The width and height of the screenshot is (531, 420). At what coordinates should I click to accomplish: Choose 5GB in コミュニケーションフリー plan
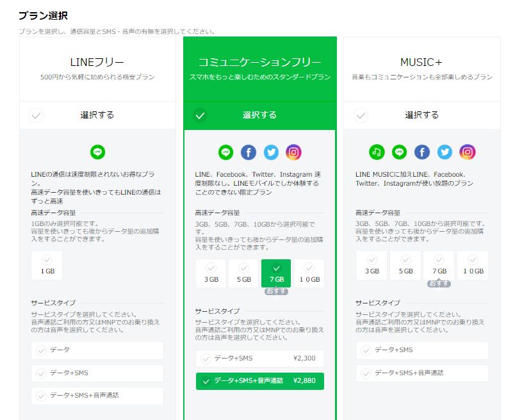243,273
